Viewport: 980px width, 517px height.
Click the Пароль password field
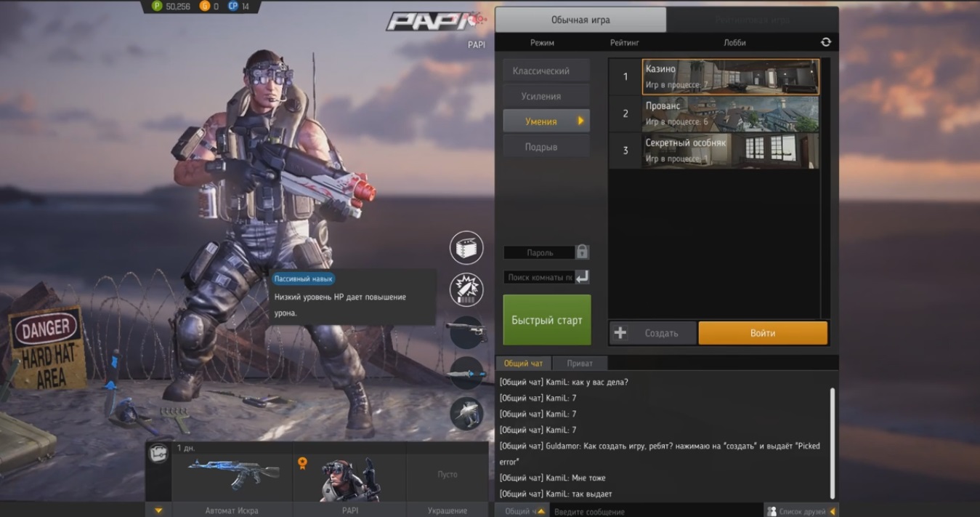(540, 252)
